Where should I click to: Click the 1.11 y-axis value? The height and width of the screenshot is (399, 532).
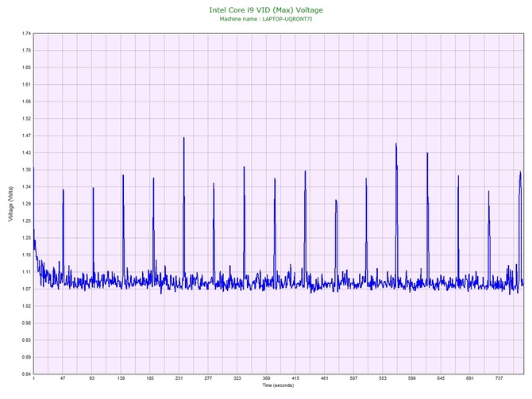pos(26,272)
